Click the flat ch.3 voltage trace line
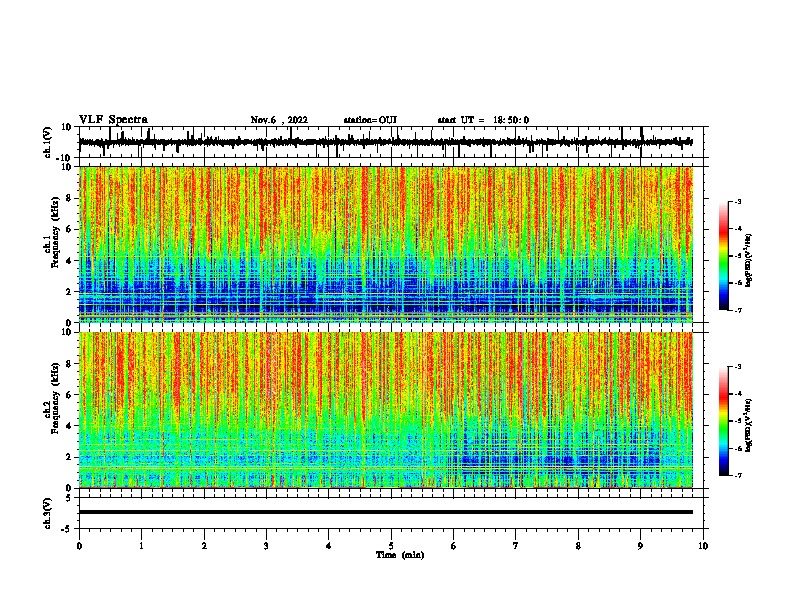 [x=385, y=512]
